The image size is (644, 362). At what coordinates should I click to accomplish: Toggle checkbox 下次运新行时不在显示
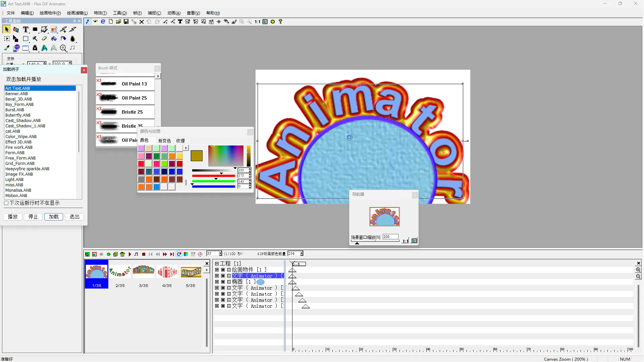(6, 203)
